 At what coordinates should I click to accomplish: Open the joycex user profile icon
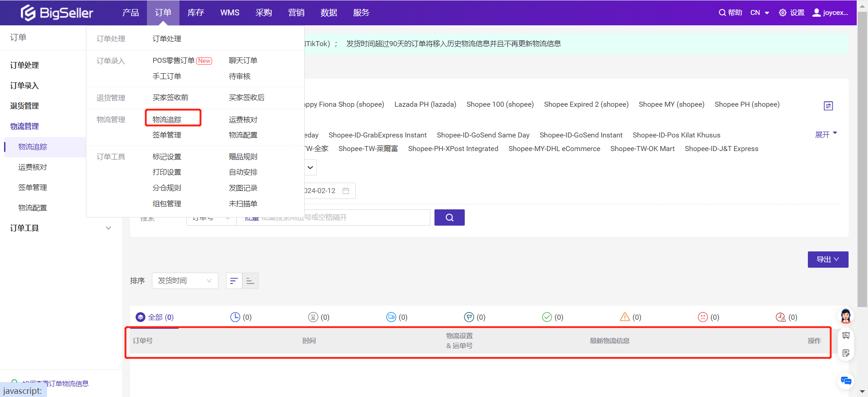point(816,13)
